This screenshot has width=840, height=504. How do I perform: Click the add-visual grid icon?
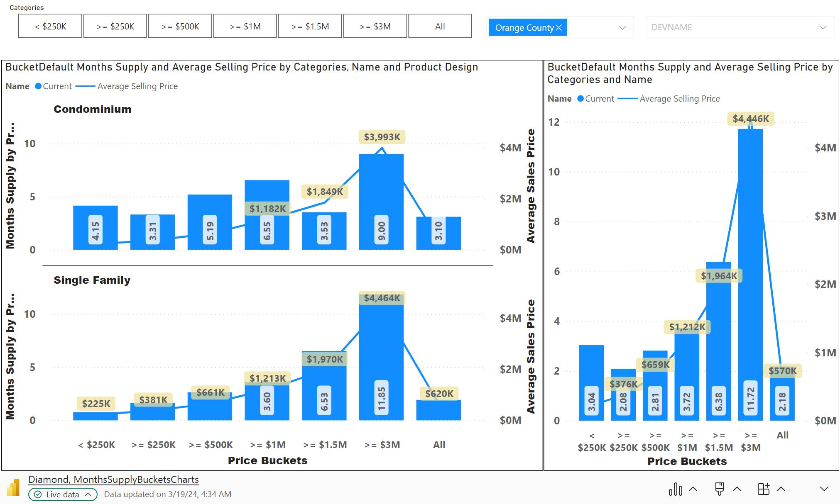[764, 489]
